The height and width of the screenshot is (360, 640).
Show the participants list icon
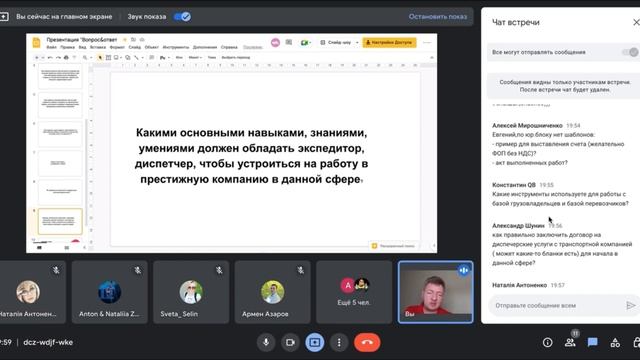[570, 342]
